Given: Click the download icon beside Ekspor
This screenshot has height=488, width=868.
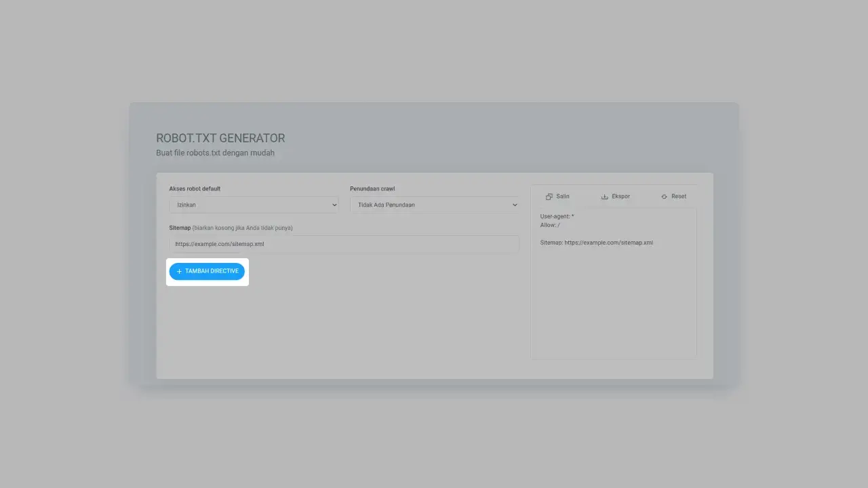Looking at the screenshot, I should [604, 197].
